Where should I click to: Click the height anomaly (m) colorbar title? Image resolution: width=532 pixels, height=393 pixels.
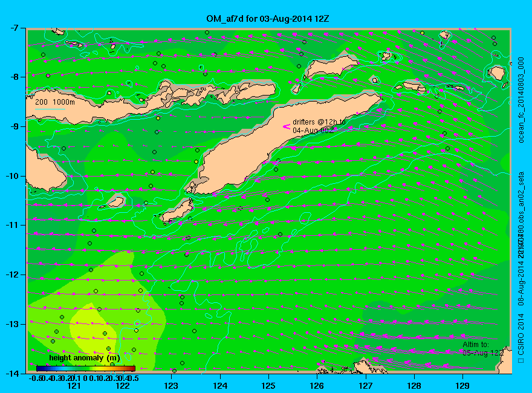(85, 358)
